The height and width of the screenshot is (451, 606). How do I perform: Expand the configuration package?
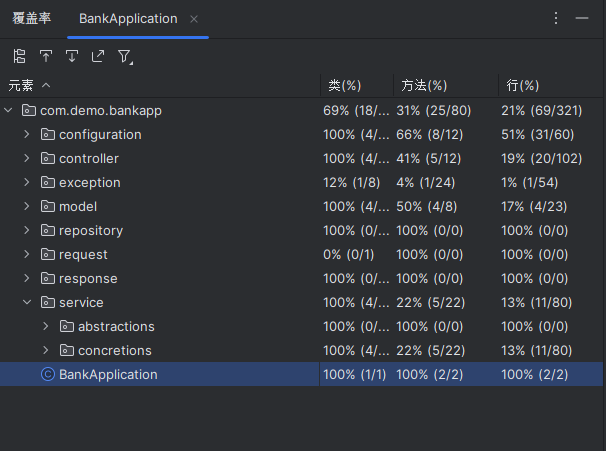tap(27, 134)
